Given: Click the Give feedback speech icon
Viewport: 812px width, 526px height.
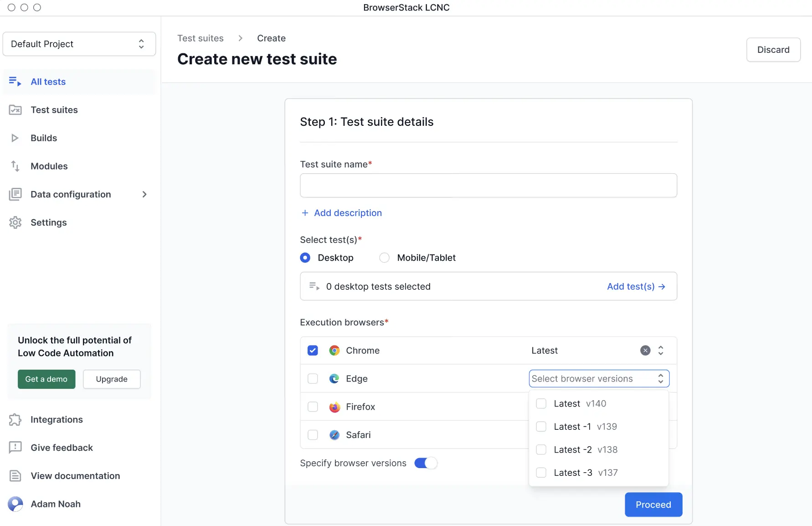Looking at the screenshot, I should (x=15, y=448).
